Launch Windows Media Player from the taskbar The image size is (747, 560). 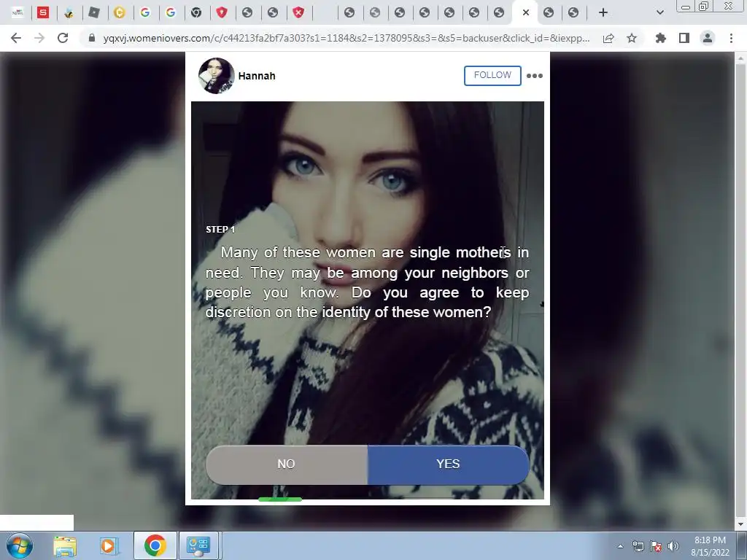click(109, 545)
